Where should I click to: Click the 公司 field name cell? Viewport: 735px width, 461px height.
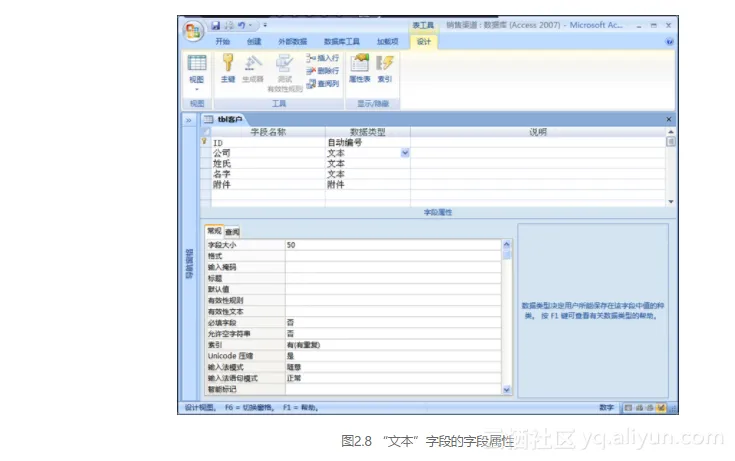[268, 153]
